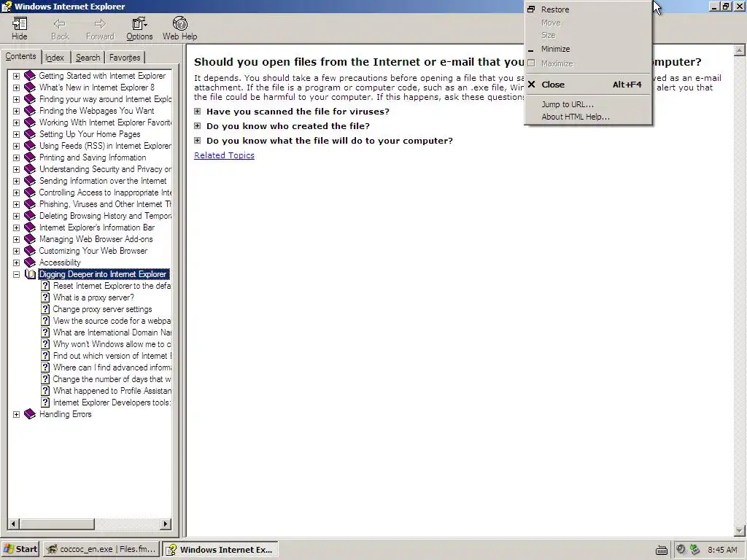Click the book icon next to Setting Up Your Home Pages
The image size is (747, 560).
coord(29,134)
